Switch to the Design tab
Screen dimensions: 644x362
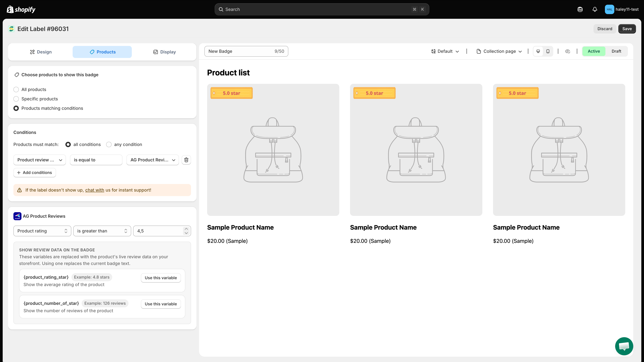pyautogui.click(x=41, y=52)
